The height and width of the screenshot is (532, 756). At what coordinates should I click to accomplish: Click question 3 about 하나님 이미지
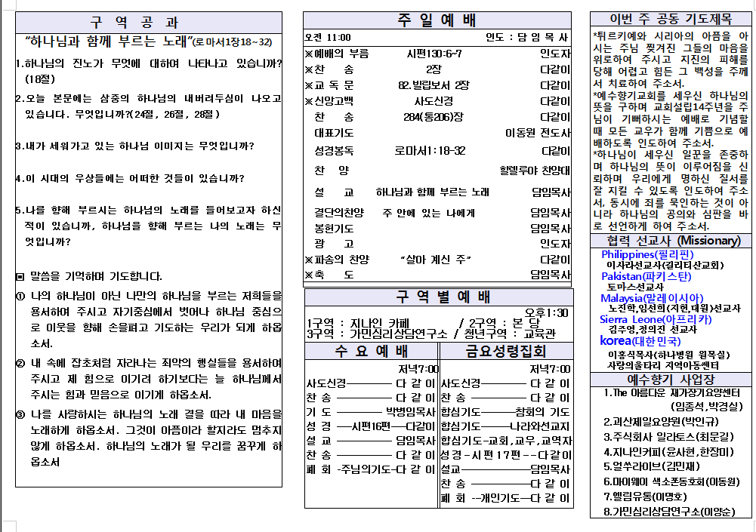click(135, 146)
